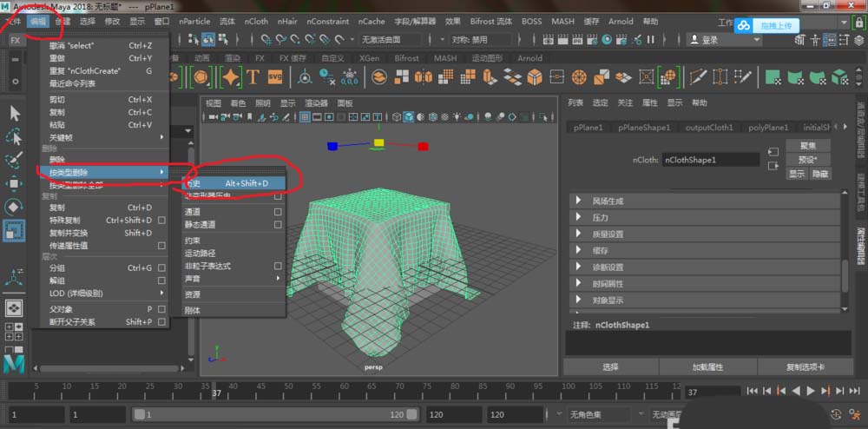868x429 pixels.
Task: Open option box beside 解组
Action: [x=161, y=281]
